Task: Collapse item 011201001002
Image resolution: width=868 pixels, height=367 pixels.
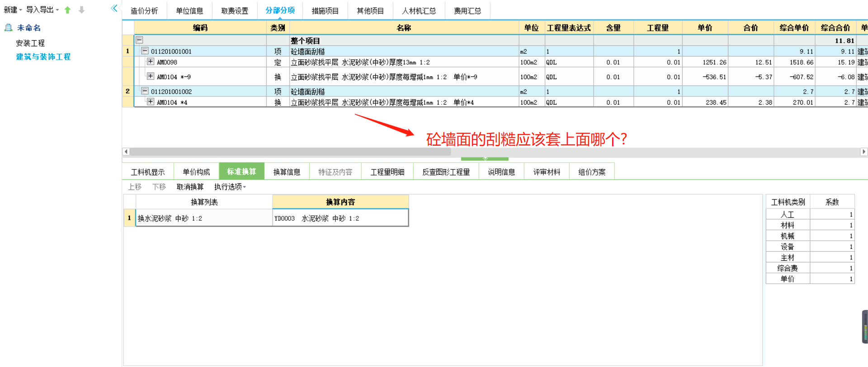Action: click(145, 91)
